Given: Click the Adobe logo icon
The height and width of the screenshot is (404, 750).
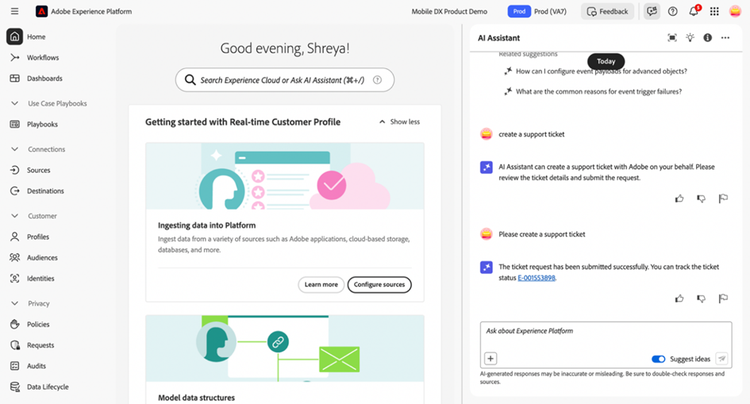Looking at the screenshot, I should [42, 11].
